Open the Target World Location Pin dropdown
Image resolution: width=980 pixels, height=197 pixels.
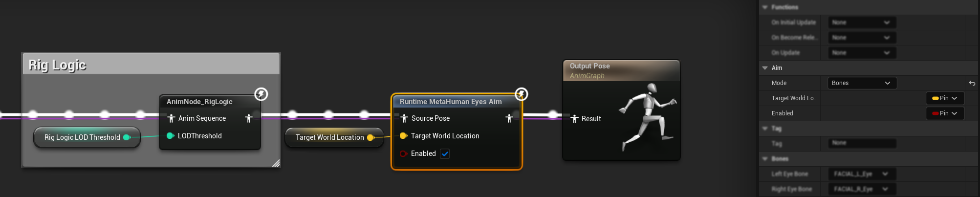coord(945,98)
